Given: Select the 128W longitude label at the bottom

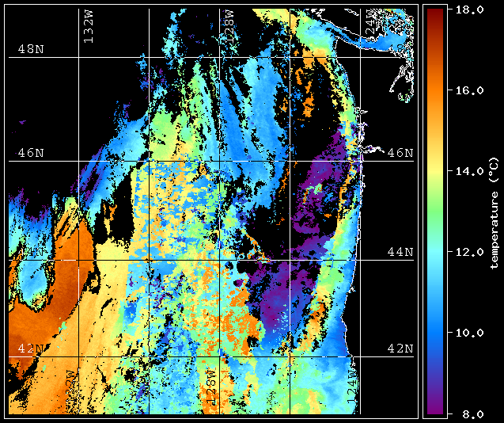Looking at the screenshot, I should [212, 388].
